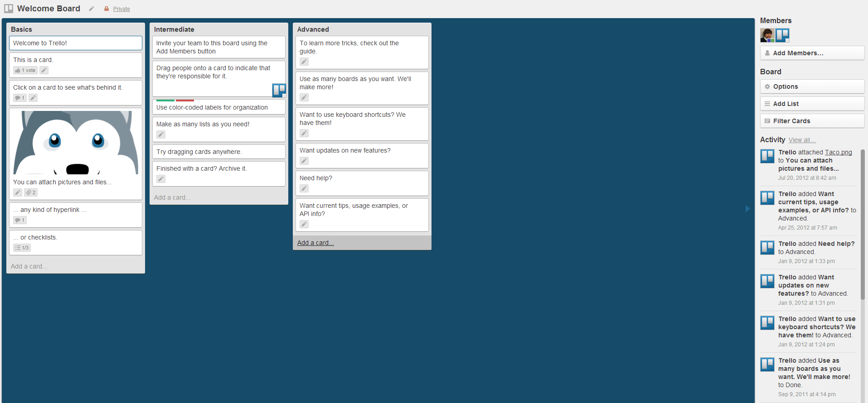
Task: Click the comment badge on any kind of hyperlink
Action: click(20, 220)
